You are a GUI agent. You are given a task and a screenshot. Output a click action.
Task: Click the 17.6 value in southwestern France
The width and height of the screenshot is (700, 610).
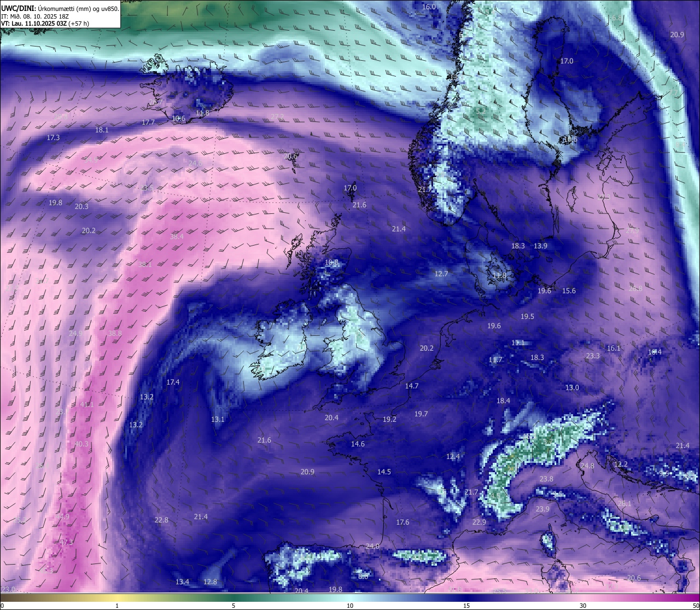pos(402,522)
